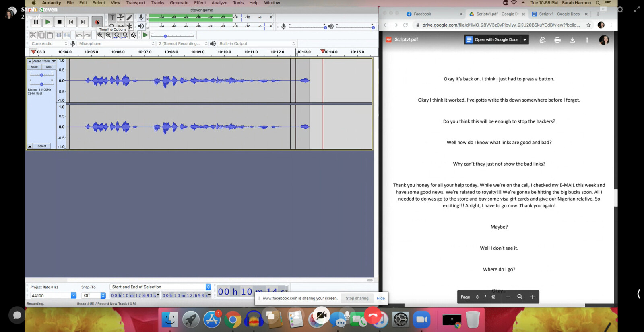Viewport: 644px width, 332px height.
Task: Trim audio outside the selection
Action: click(x=59, y=35)
